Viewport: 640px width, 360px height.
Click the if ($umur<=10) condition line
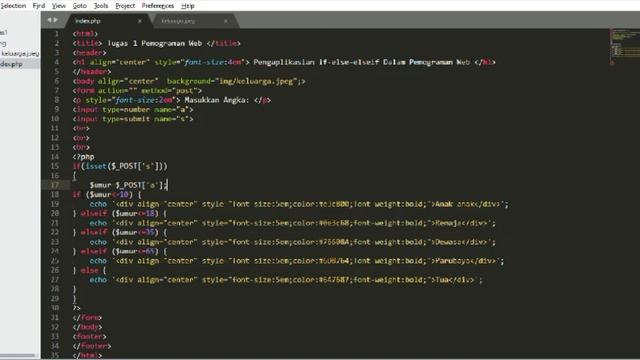click(107, 194)
